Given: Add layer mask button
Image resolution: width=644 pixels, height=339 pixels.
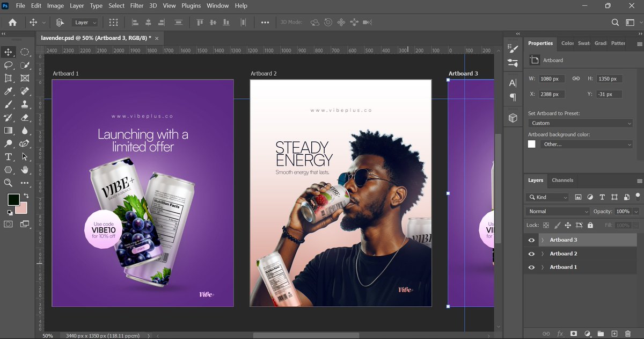Looking at the screenshot, I should [x=573, y=334].
